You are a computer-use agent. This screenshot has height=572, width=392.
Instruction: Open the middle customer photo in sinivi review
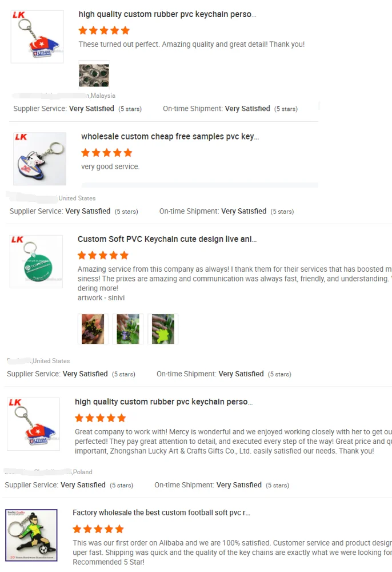(x=128, y=329)
